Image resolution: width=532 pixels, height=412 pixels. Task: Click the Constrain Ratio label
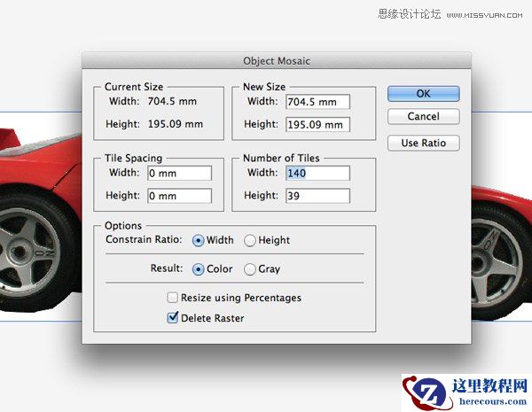[144, 239]
